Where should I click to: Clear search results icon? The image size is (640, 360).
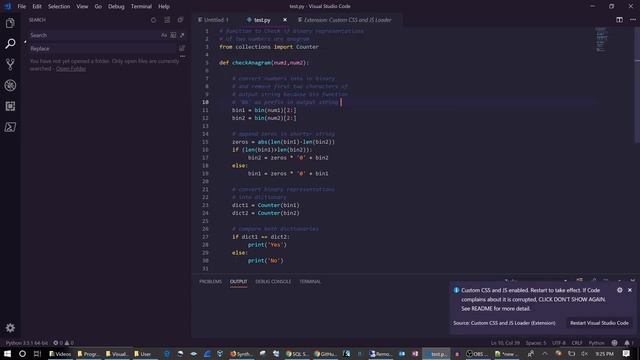tap(167, 20)
